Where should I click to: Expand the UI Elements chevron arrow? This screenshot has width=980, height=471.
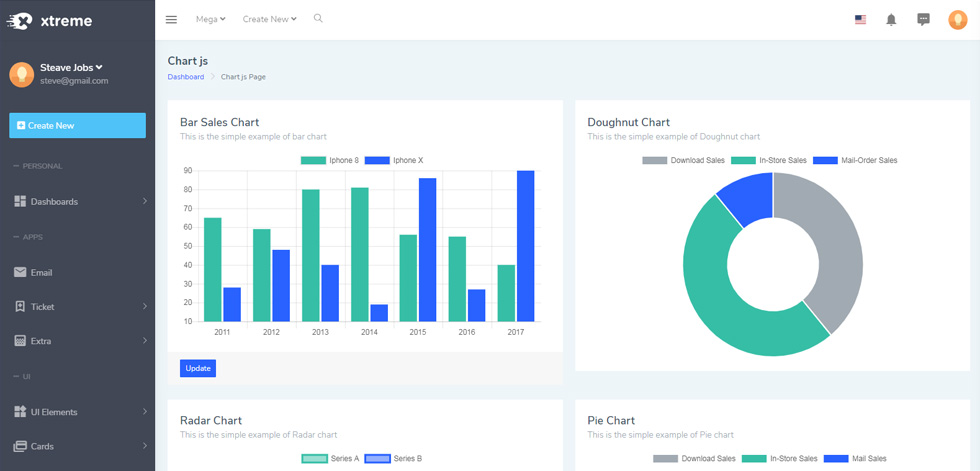click(144, 412)
